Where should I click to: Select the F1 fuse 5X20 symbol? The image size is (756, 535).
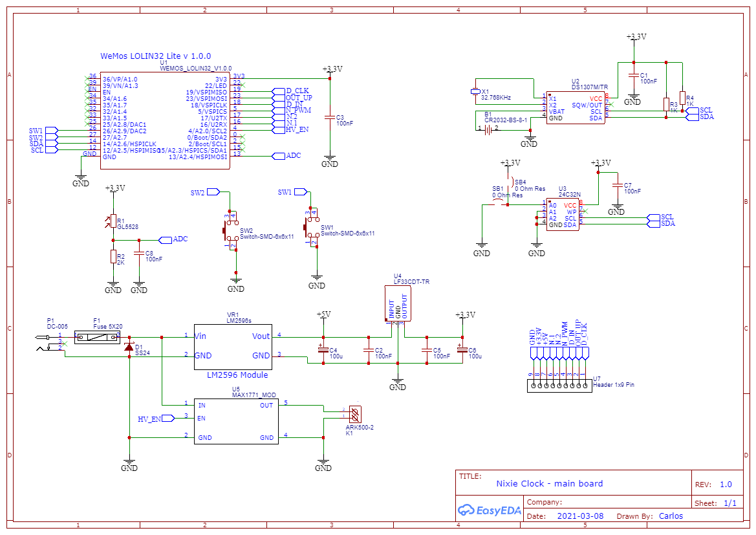click(98, 337)
